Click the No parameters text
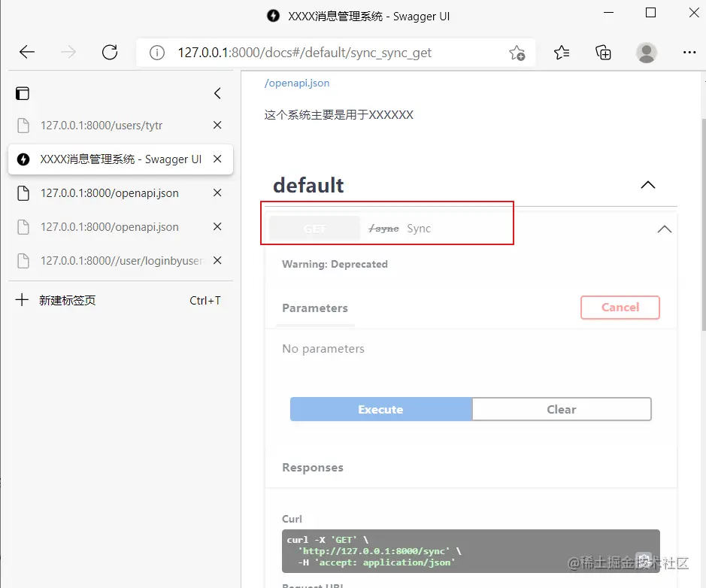706x588 pixels. 323,349
